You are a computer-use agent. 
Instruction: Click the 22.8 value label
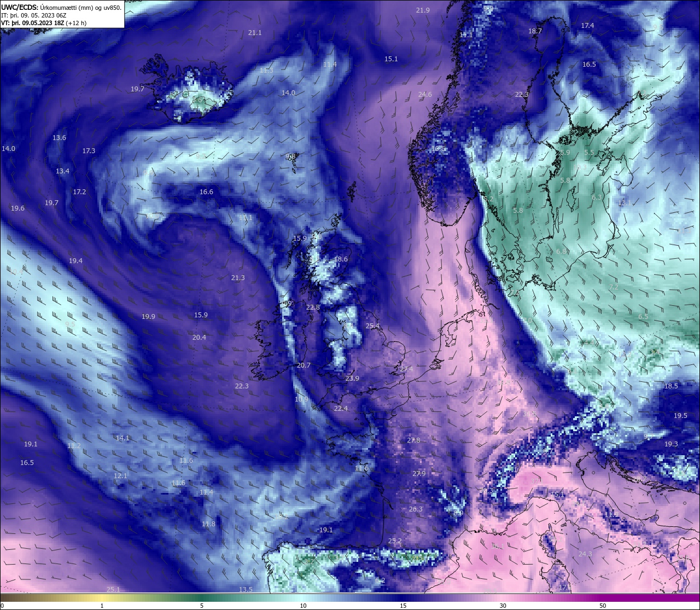(x=313, y=307)
